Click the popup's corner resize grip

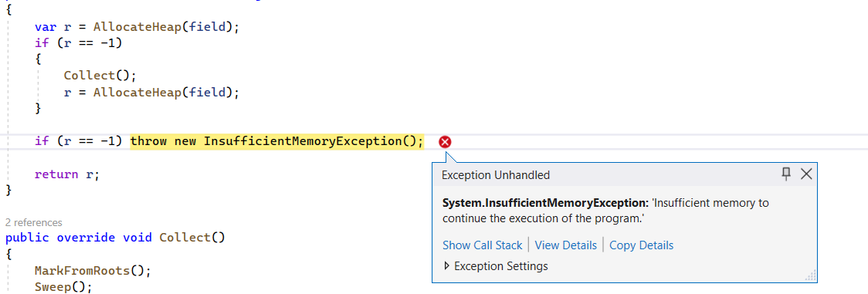[811, 275]
